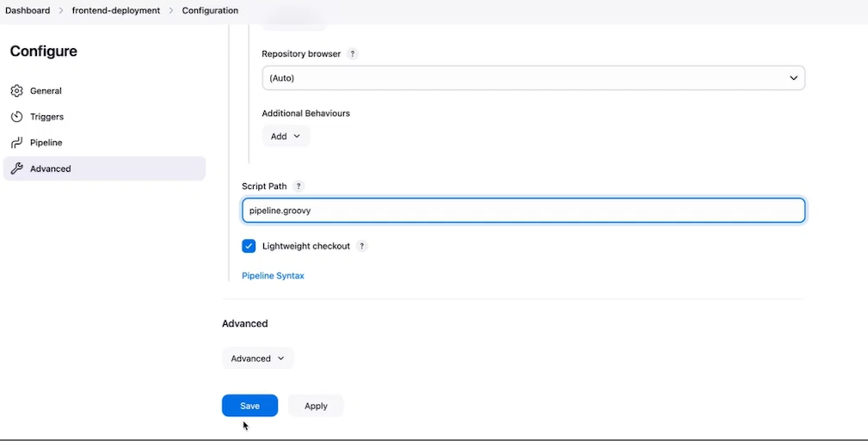
Task: Click the pipeline icon in sidebar
Action: click(16, 143)
